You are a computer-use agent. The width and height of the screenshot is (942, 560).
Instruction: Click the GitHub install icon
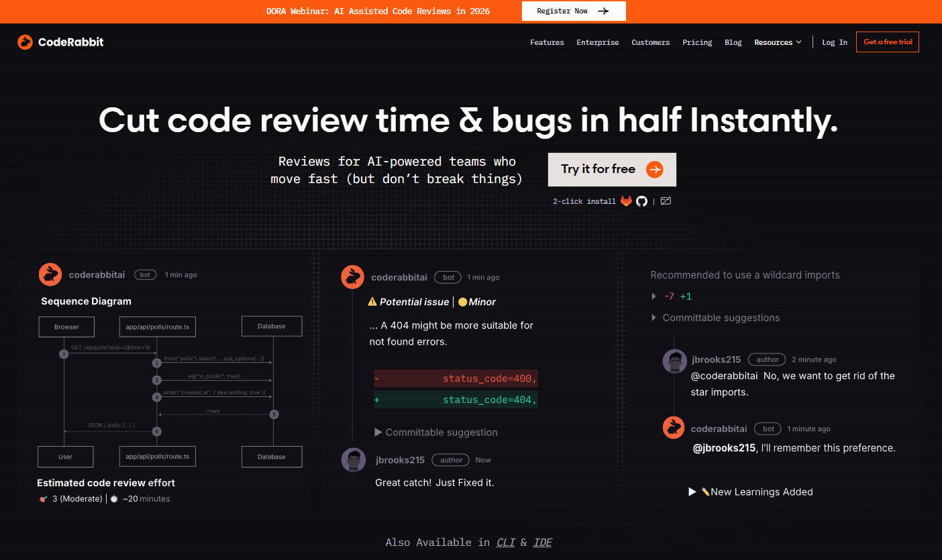pos(641,201)
